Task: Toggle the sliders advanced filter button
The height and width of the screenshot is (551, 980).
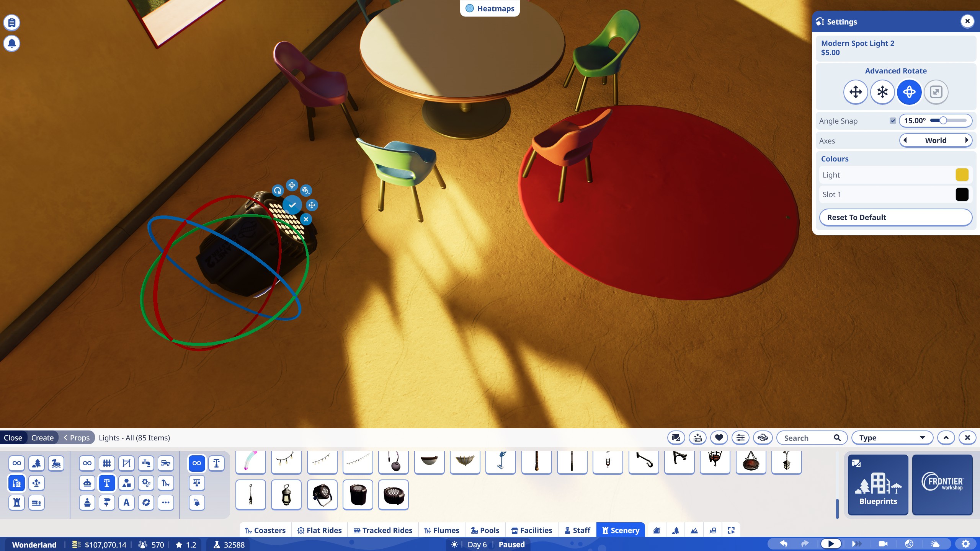Action: coord(740,438)
